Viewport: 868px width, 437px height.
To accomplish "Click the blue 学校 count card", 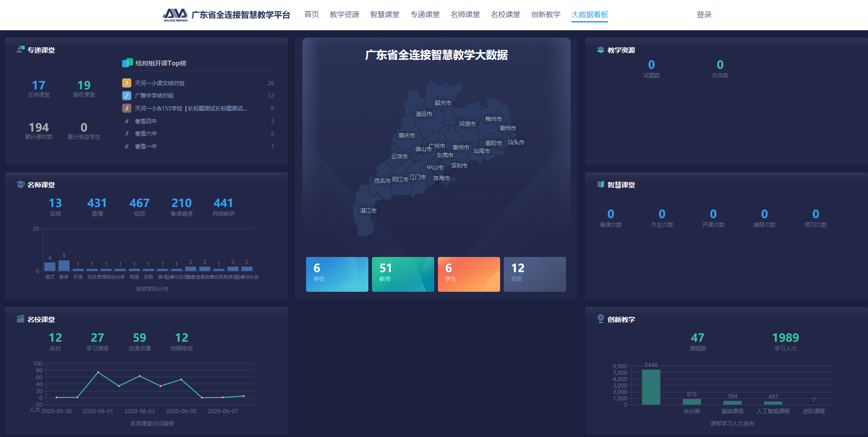I will coord(337,274).
